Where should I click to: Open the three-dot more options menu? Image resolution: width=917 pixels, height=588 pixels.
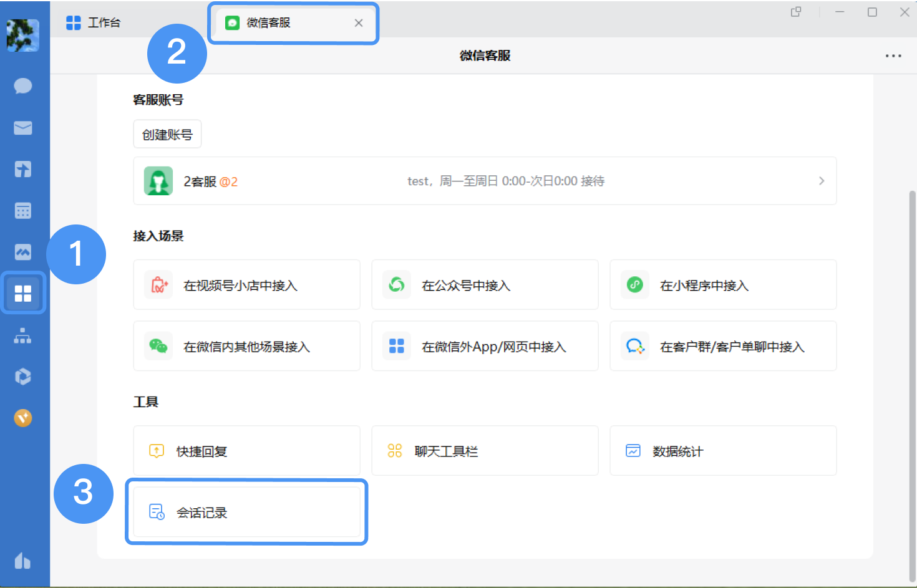893,56
